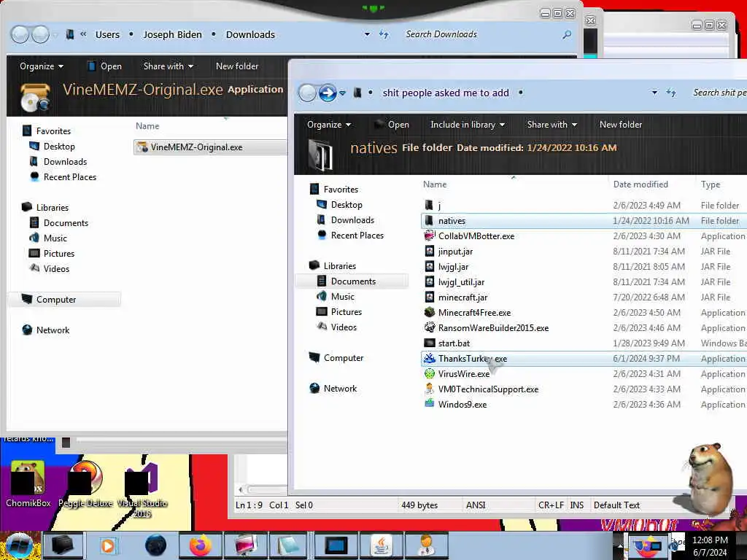Select minecraft.jar file icon
The image size is (747, 560).
click(430, 297)
